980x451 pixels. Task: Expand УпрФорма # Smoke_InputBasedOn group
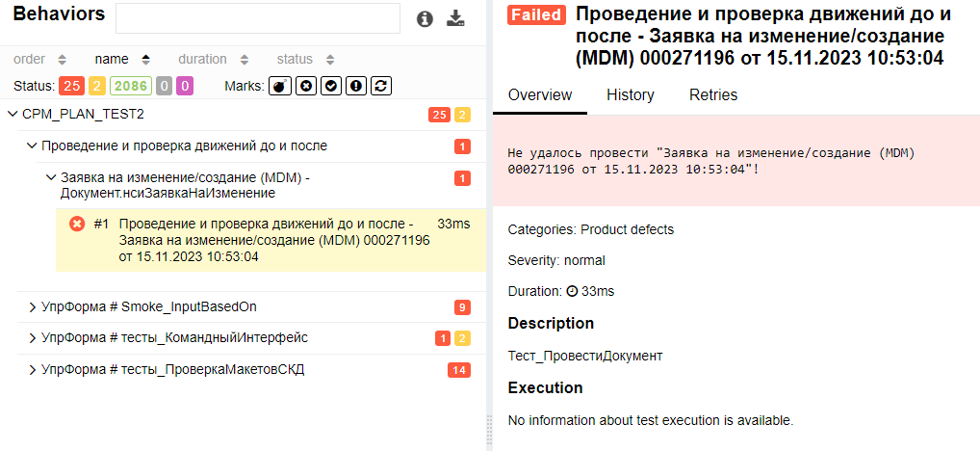point(32,306)
